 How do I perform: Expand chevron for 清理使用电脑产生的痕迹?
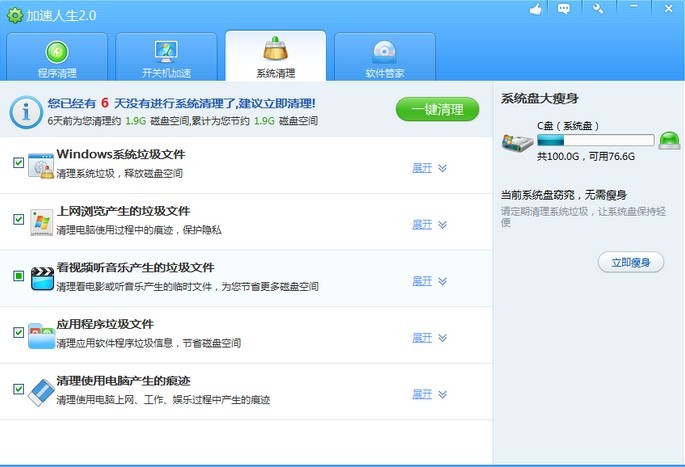tap(443, 394)
